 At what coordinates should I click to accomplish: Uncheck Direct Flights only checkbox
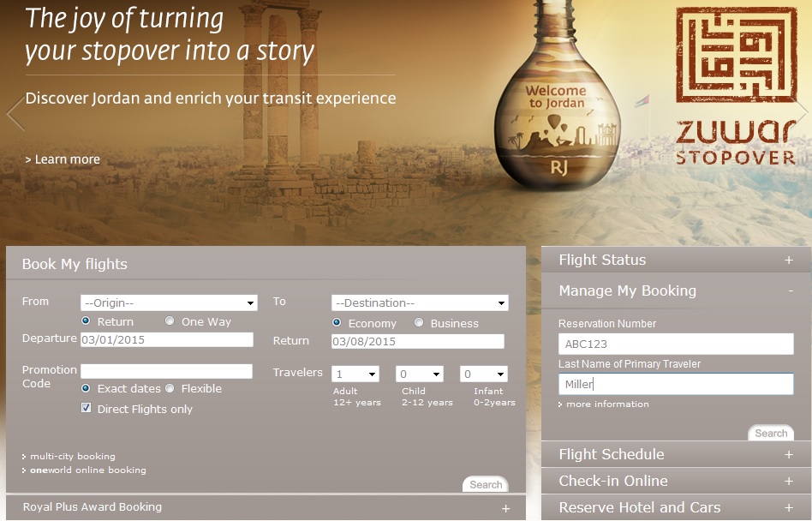tap(86, 409)
